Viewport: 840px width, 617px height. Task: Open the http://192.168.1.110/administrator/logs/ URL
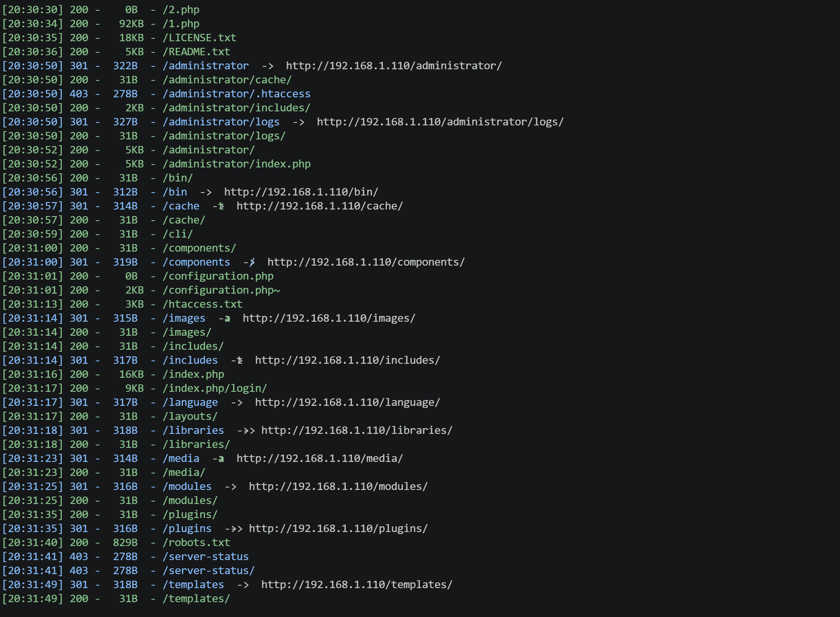pyautogui.click(x=440, y=122)
